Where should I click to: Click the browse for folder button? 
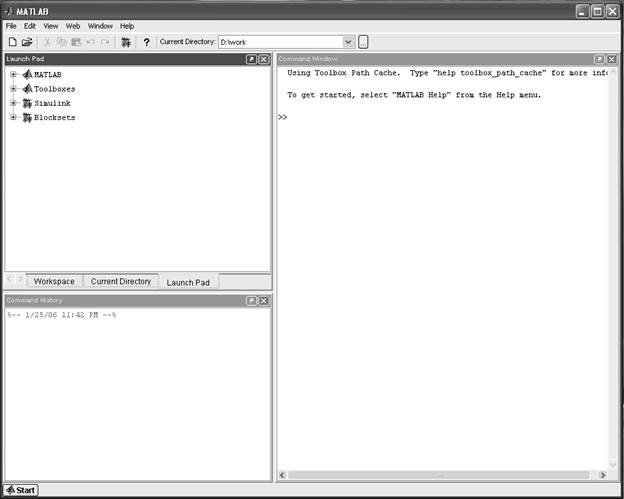[x=363, y=42]
